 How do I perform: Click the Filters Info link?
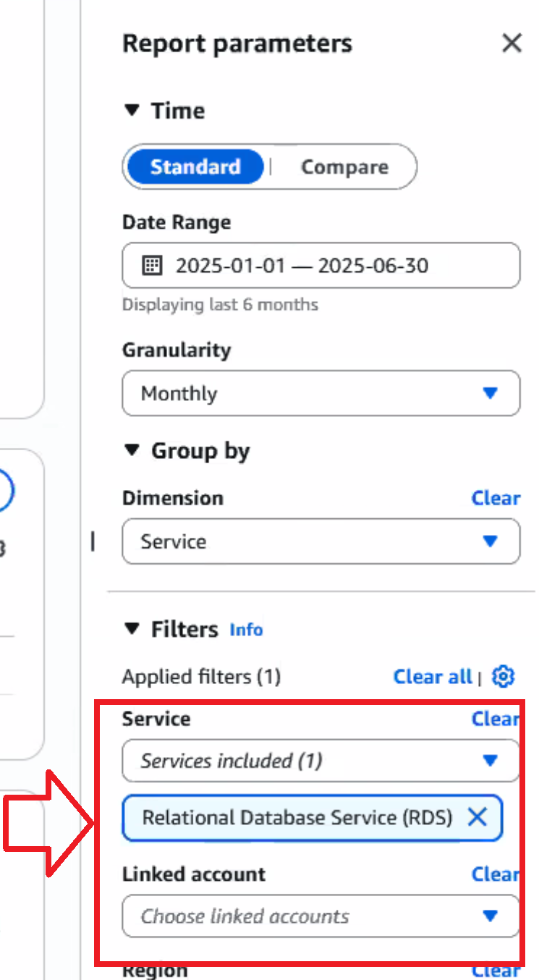246,630
